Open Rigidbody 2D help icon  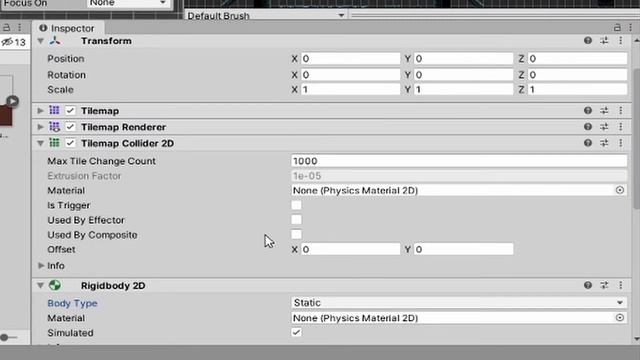point(588,285)
